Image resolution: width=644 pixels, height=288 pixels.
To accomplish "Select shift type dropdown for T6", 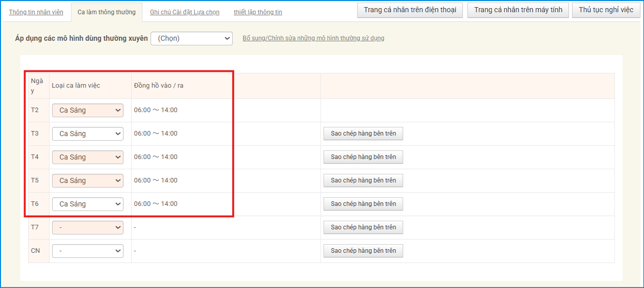I will (x=88, y=204).
